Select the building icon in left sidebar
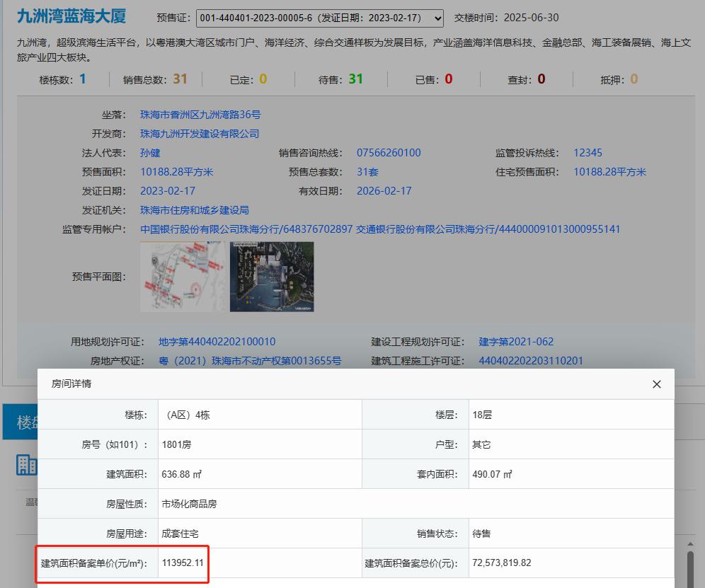 coord(25,465)
